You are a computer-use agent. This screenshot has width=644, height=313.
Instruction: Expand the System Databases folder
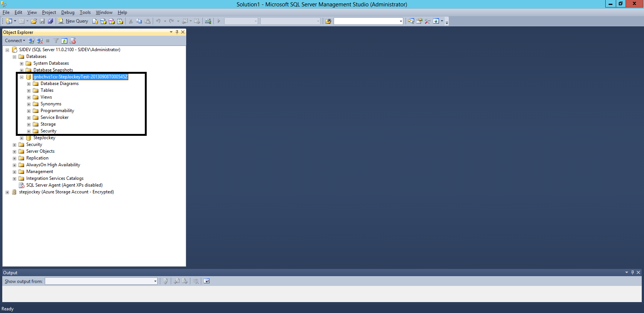(21, 64)
